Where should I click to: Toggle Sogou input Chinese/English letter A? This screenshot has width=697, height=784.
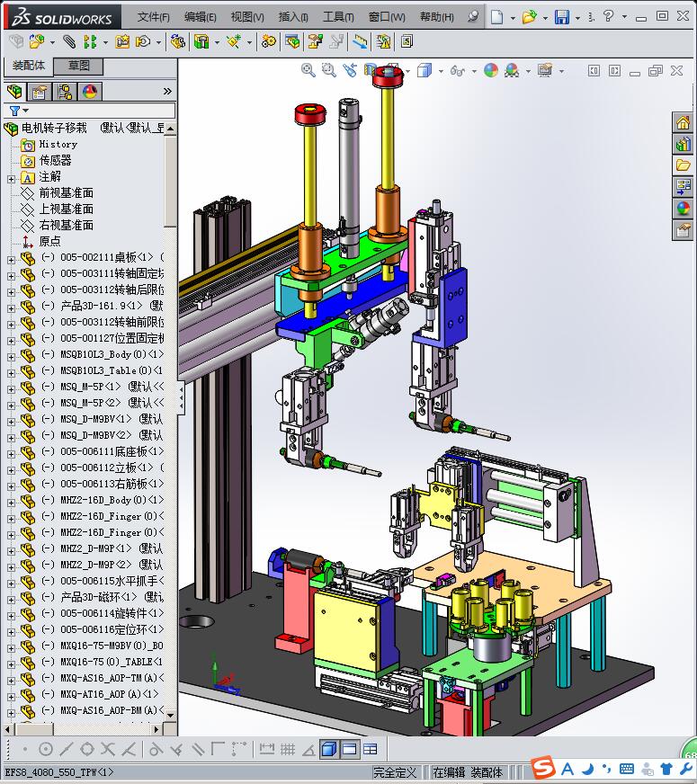tap(567, 769)
